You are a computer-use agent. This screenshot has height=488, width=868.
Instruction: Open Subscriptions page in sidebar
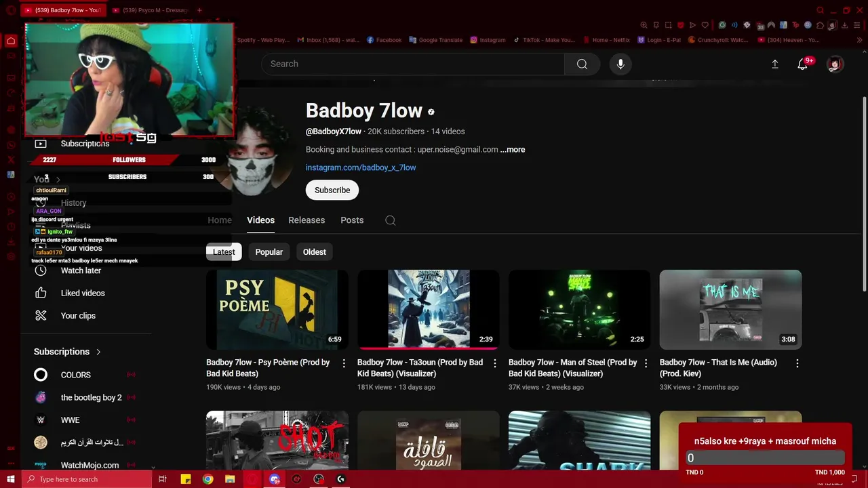coord(85,144)
